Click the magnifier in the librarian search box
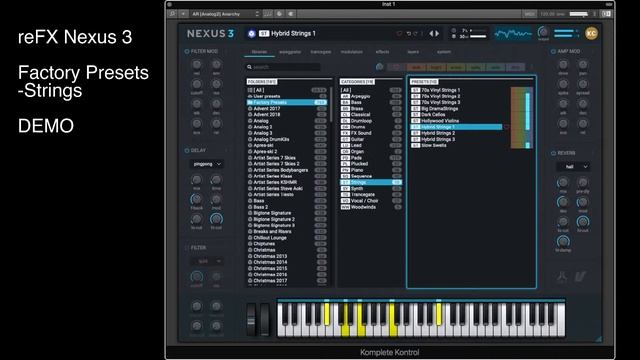640x360 pixels. coord(249,67)
